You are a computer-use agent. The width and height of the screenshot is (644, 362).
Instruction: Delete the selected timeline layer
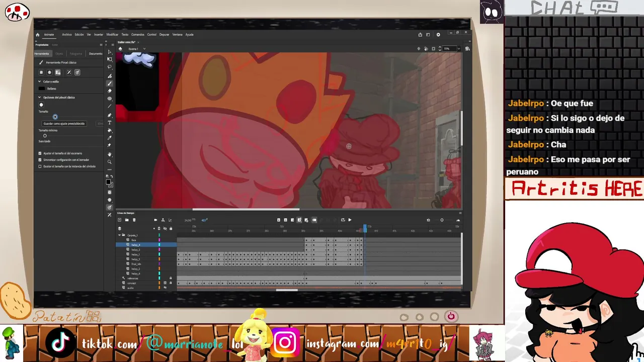tap(134, 220)
